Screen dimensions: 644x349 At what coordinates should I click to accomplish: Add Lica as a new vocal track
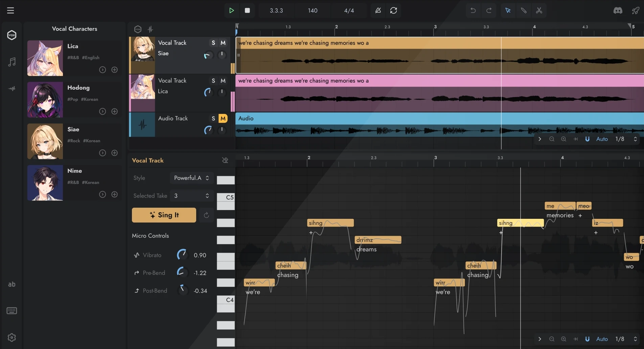(x=115, y=70)
